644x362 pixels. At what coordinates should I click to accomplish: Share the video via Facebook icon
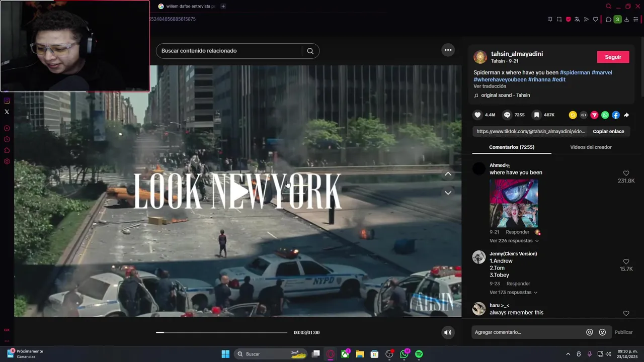coord(616,115)
